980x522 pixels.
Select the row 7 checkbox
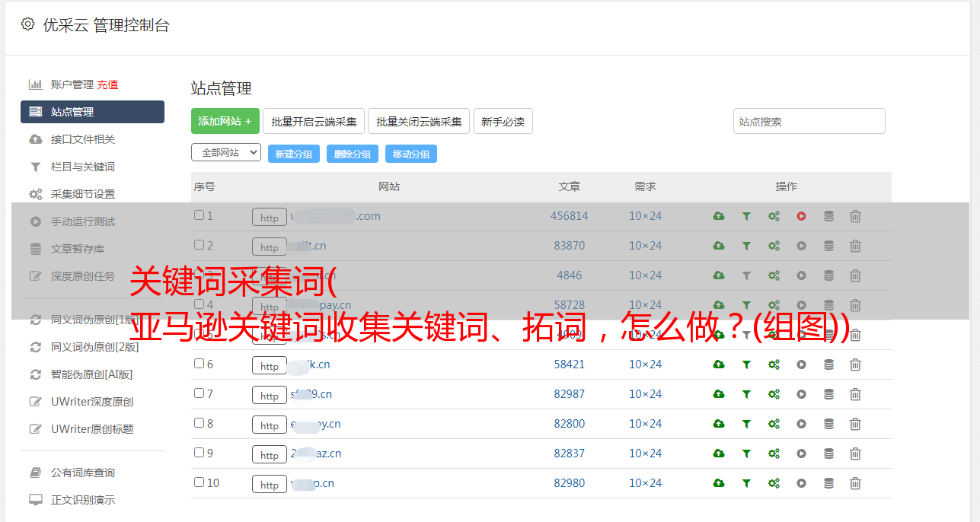[199, 393]
